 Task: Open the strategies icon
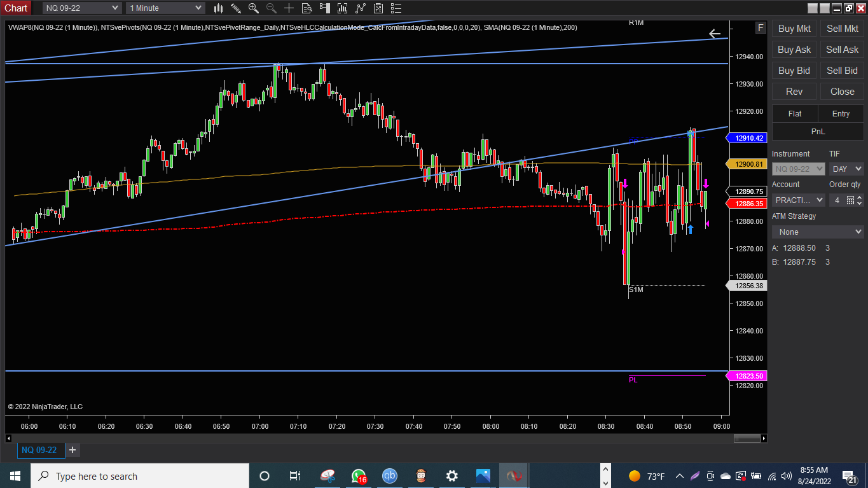click(x=379, y=8)
